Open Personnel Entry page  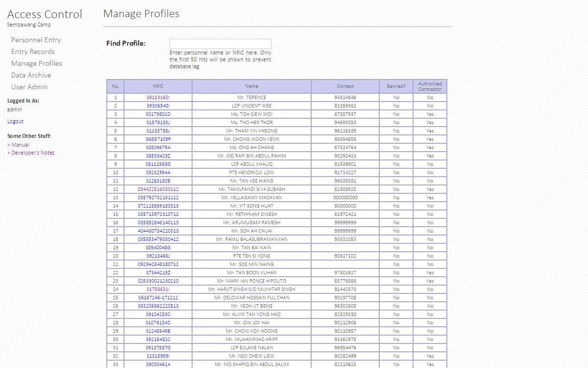point(36,40)
